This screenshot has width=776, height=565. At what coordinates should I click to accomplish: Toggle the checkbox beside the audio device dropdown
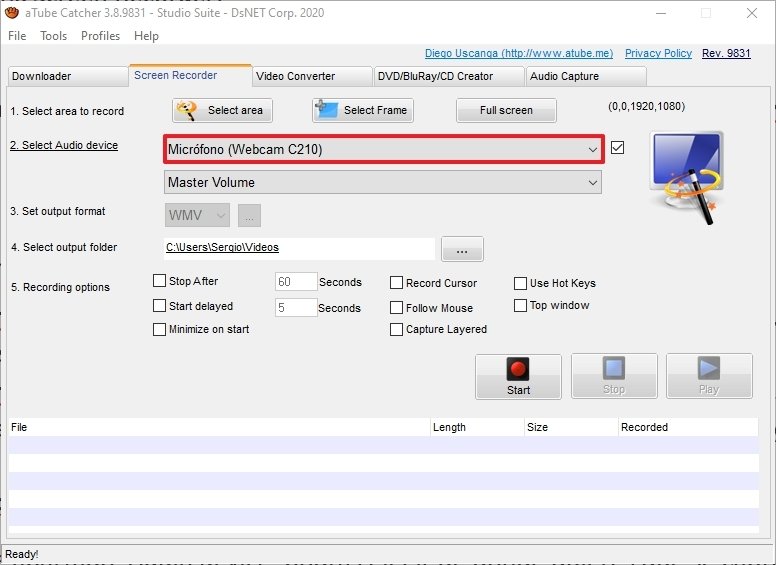coord(617,147)
